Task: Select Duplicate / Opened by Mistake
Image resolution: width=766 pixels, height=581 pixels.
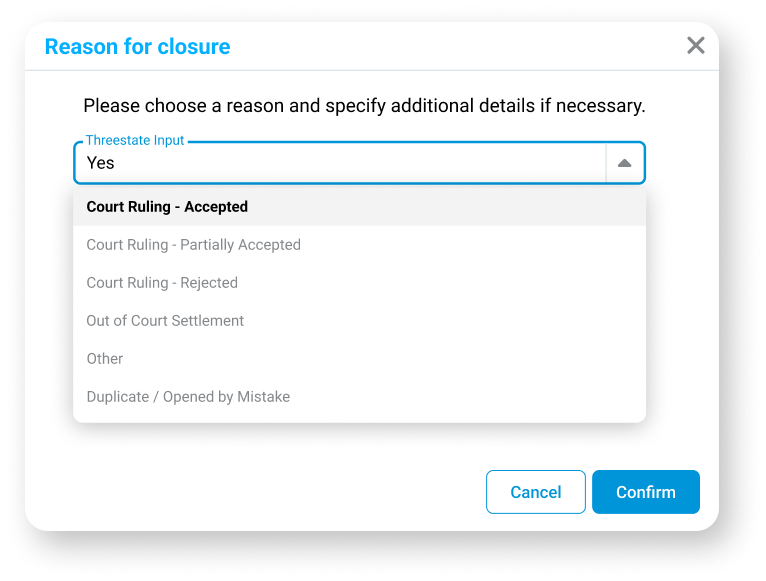Action: coord(188,397)
